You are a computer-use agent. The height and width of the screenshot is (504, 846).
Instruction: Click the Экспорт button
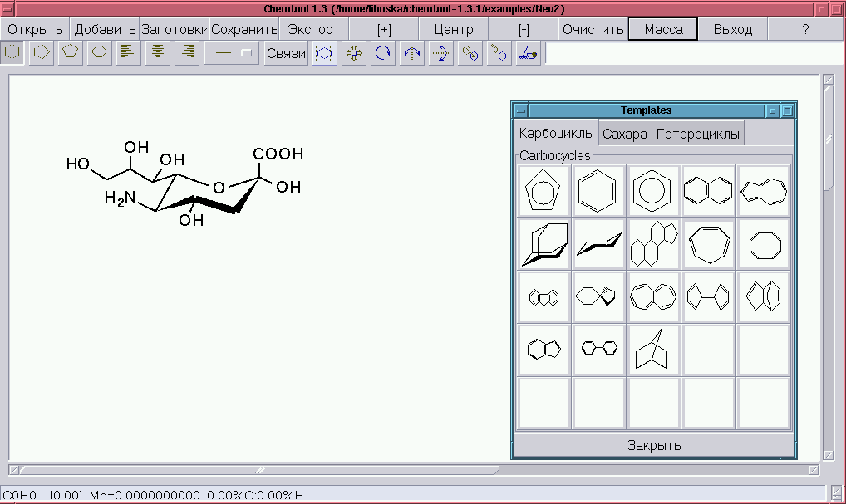click(x=313, y=29)
